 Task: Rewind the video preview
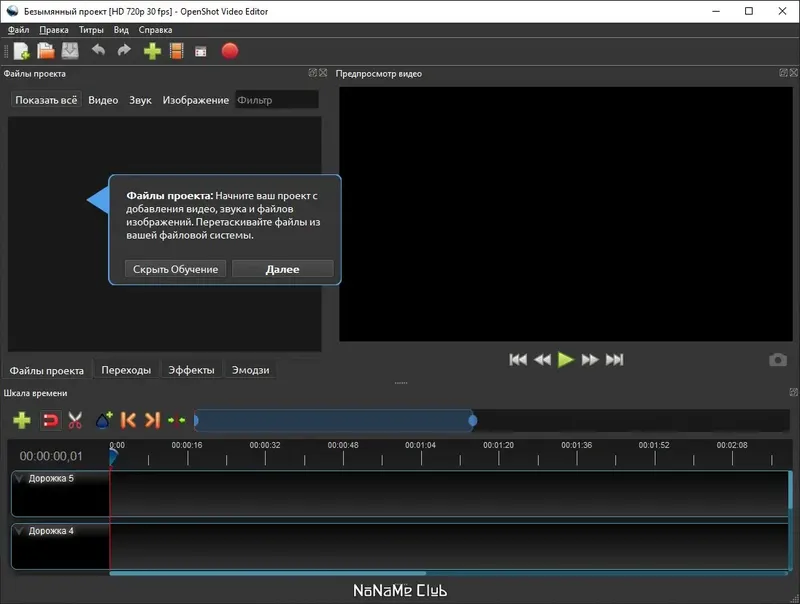(x=542, y=360)
